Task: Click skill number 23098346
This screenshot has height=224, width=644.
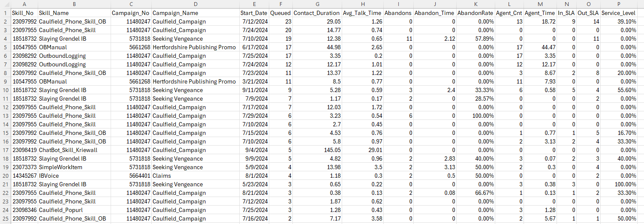Action: coord(24,210)
